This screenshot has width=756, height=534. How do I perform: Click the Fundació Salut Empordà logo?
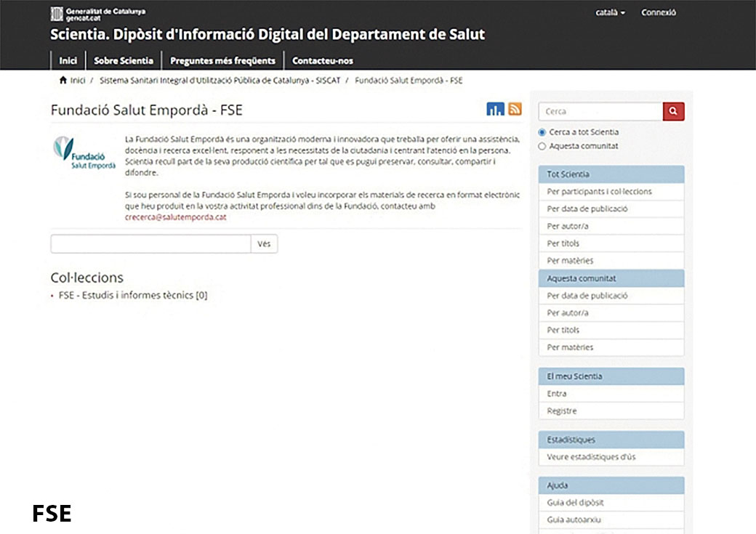coord(84,153)
